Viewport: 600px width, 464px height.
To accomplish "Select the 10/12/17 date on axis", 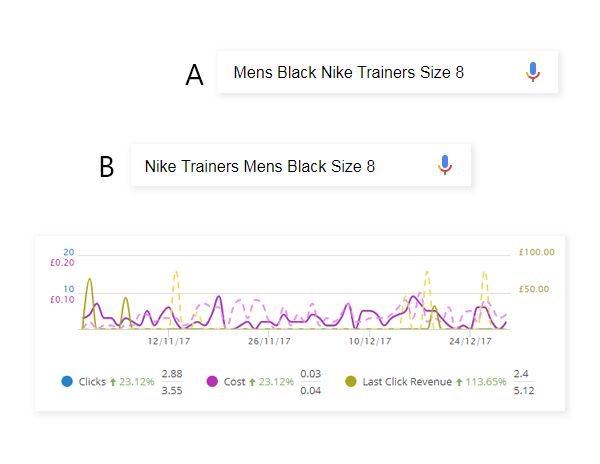I will click(370, 341).
